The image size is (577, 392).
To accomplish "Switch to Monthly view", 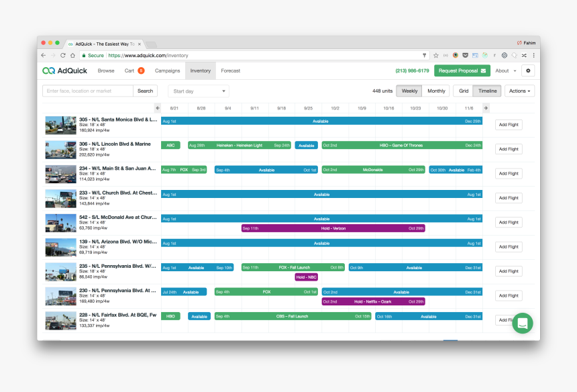I will coord(436,91).
